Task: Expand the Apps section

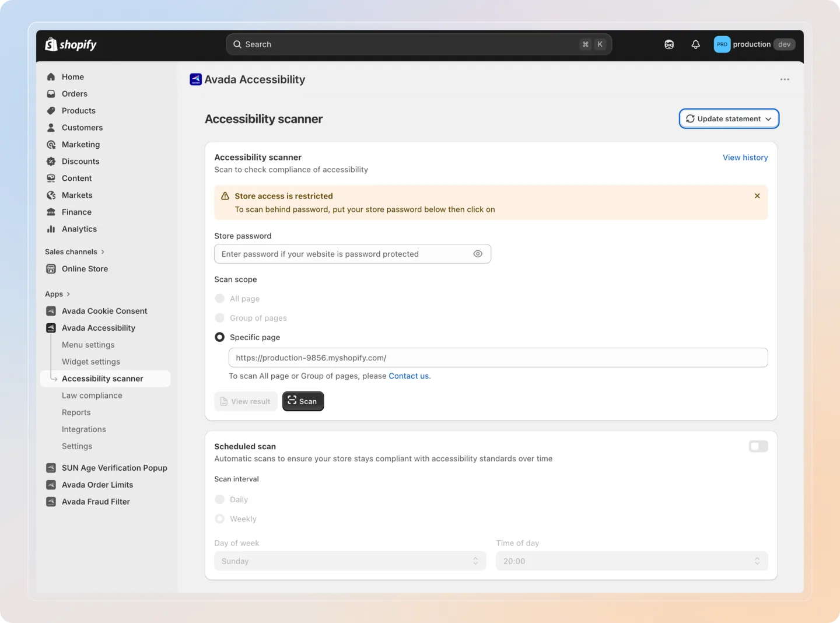Action: click(57, 294)
